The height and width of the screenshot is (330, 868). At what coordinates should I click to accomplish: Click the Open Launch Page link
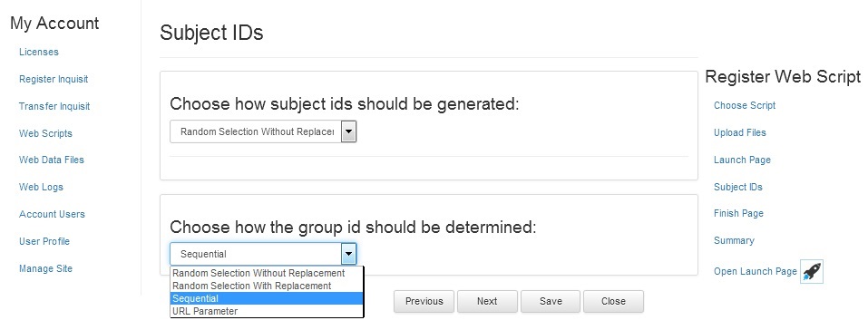pos(755,271)
